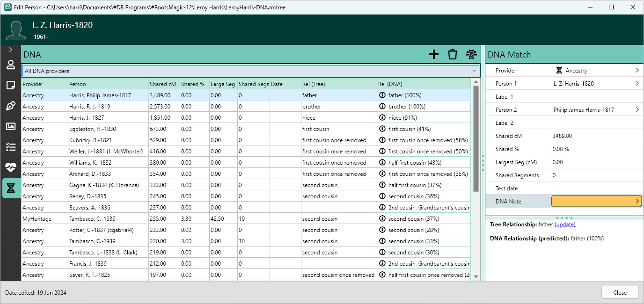Sort by the Rel (DNA) column header
This screenshot has width=644, height=304.
pos(424,84)
